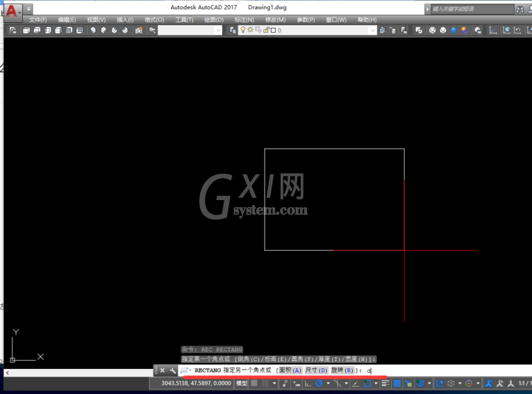Select the SW Isometric view icon

(x=93, y=31)
